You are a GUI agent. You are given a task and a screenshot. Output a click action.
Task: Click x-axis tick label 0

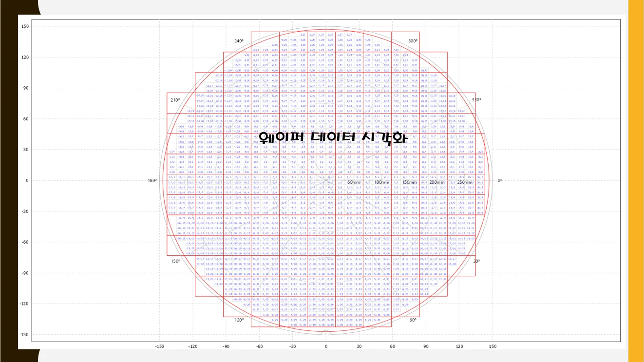[x=326, y=346]
